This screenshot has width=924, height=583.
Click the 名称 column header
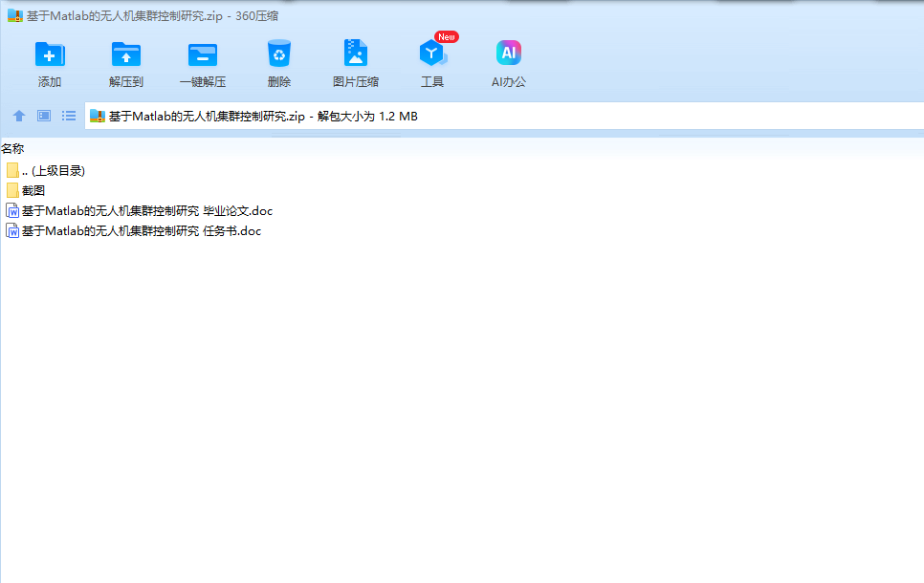click(13, 149)
